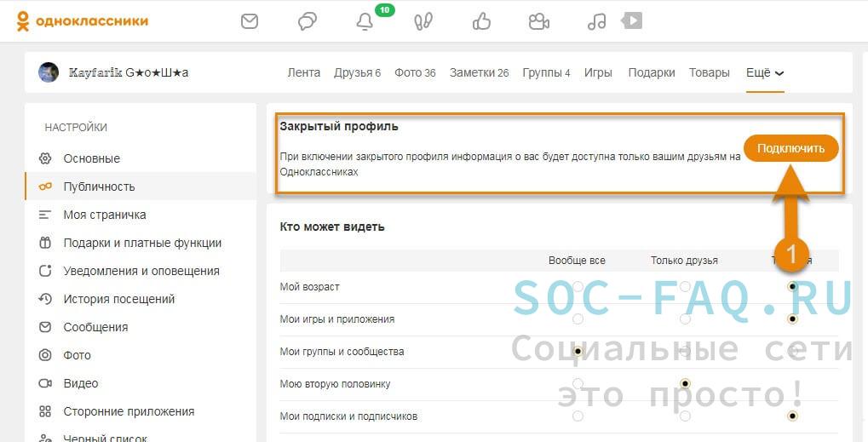Click the grid icon beside Сторонние приложения
Screen dimensions: 868x442
(45, 411)
